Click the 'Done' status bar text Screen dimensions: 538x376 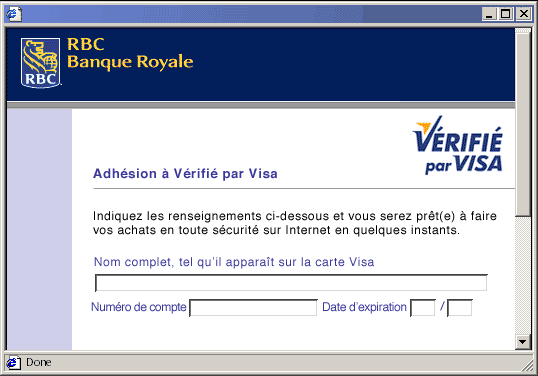[39, 362]
